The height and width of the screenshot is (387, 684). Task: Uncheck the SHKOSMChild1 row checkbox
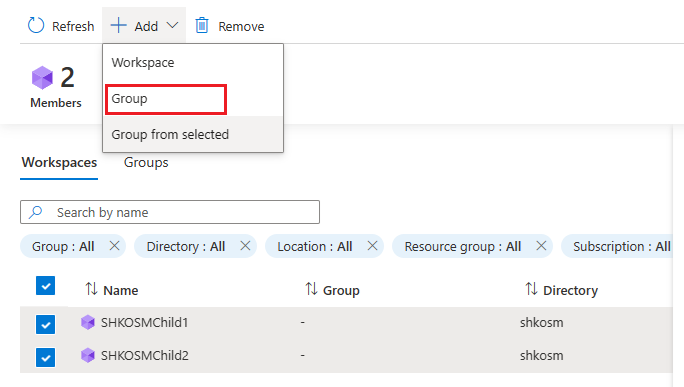(45, 324)
